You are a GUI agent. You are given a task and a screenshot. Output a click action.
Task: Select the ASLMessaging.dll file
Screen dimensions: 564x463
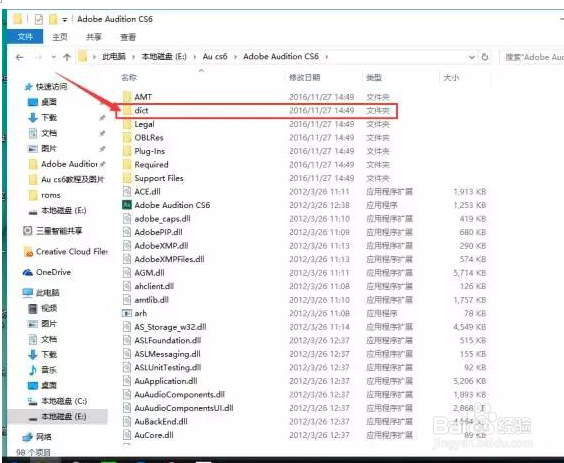click(x=167, y=354)
